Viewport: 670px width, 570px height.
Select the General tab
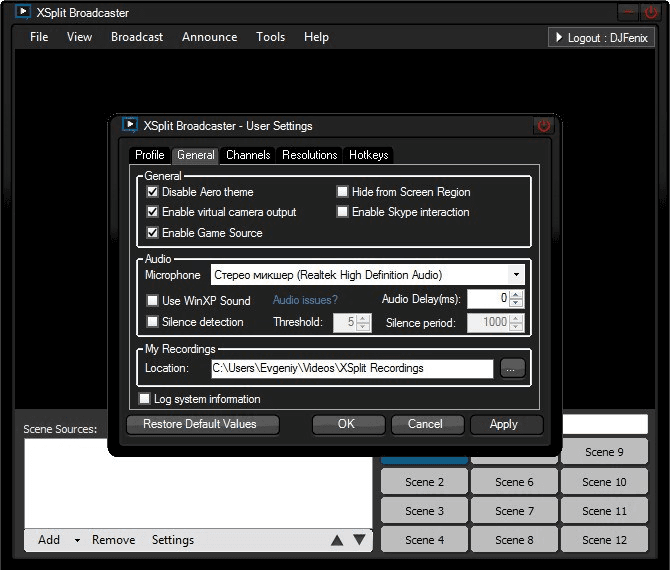(x=196, y=155)
